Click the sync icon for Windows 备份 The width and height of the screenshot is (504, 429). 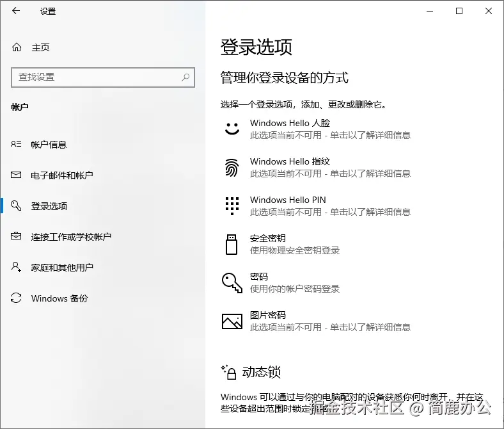pos(16,298)
